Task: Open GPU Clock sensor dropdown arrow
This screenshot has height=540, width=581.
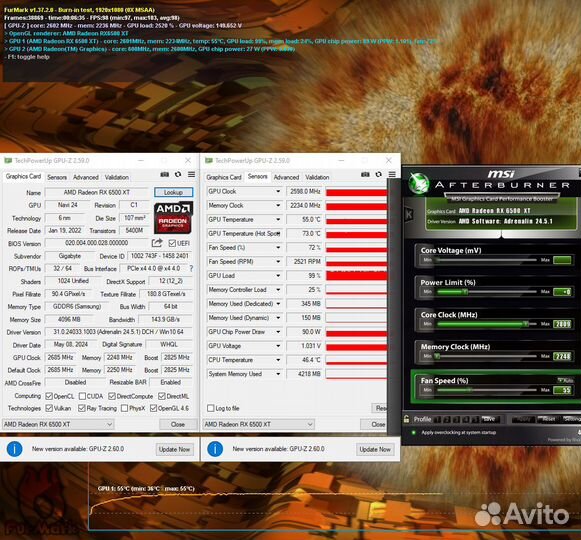Action: [278, 191]
